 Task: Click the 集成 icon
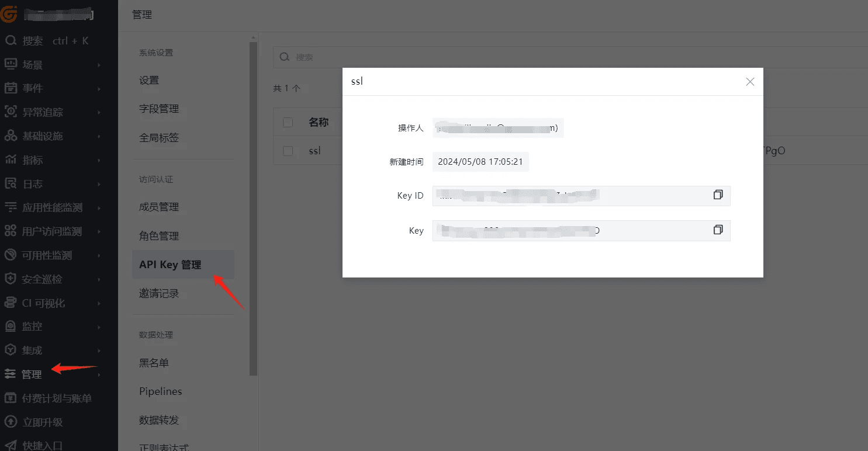click(x=11, y=351)
